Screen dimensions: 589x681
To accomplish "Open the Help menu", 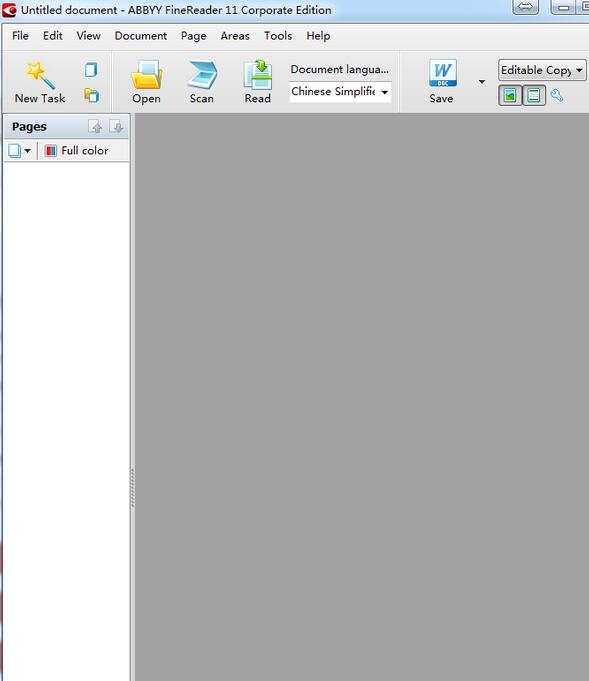I will click(318, 36).
